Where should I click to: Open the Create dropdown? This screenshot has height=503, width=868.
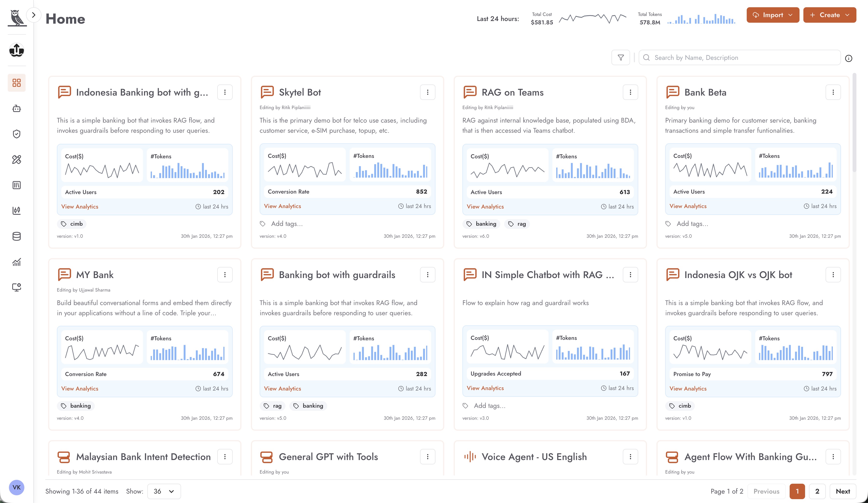(x=829, y=15)
